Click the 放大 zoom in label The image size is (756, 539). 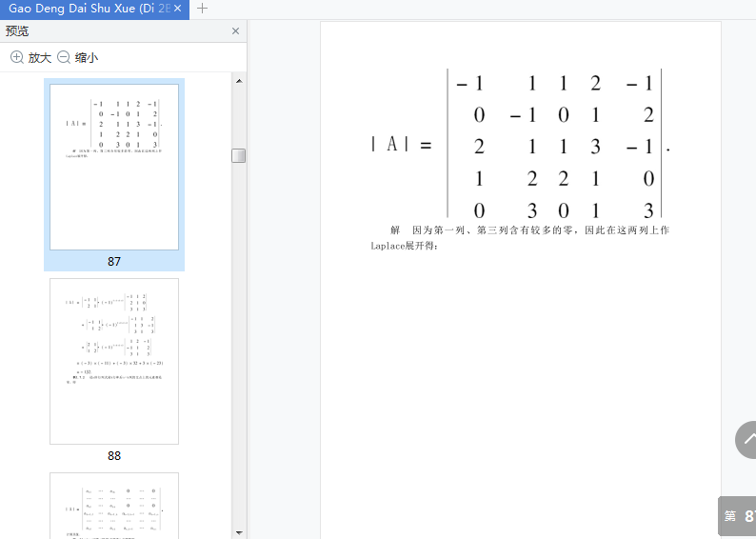40,58
